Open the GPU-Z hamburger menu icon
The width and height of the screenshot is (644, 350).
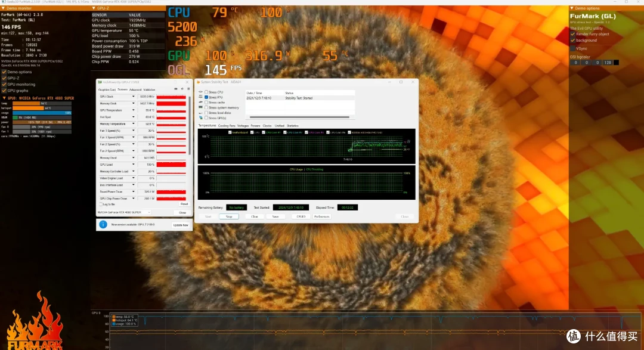(x=188, y=89)
